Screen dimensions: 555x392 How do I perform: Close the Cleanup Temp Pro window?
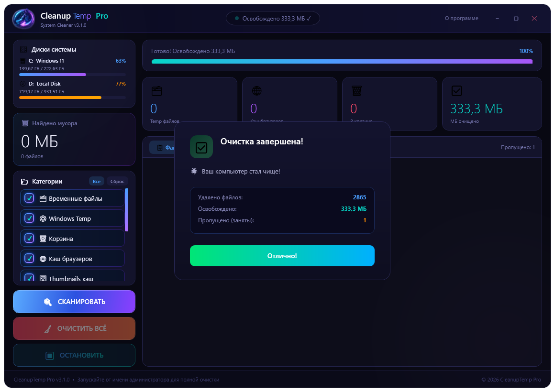pos(534,18)
